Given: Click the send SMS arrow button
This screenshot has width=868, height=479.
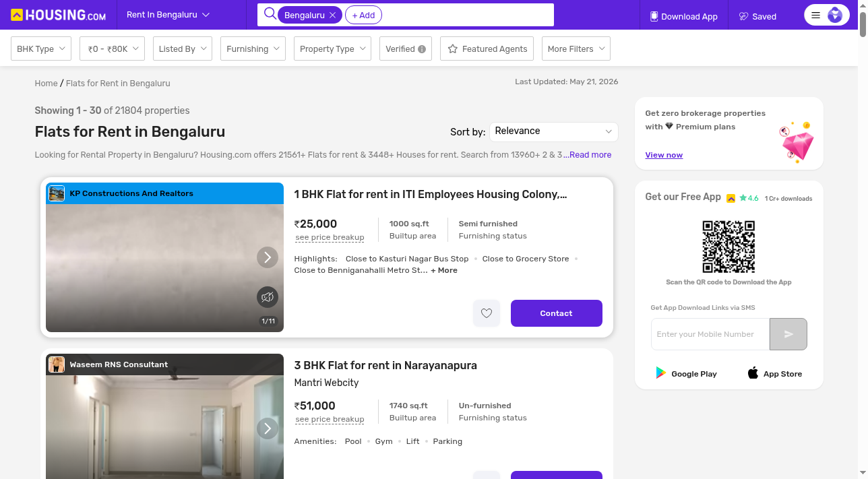Looking at the screenshot, I should (788, 334).
